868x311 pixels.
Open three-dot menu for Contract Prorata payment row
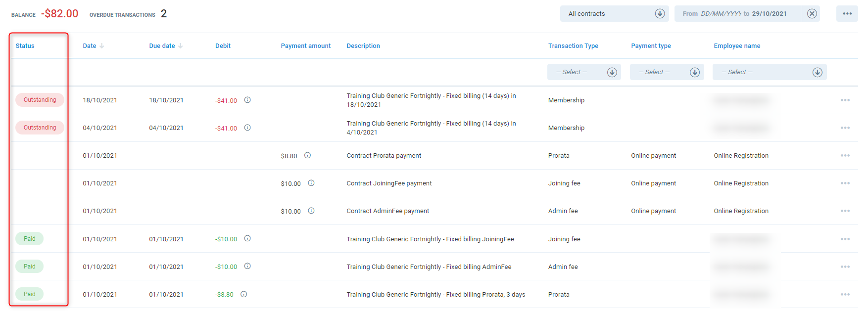tap(845, 156)
